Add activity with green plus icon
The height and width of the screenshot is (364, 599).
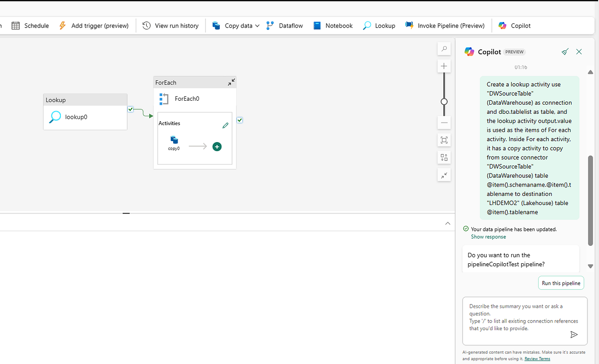point(217,147)
